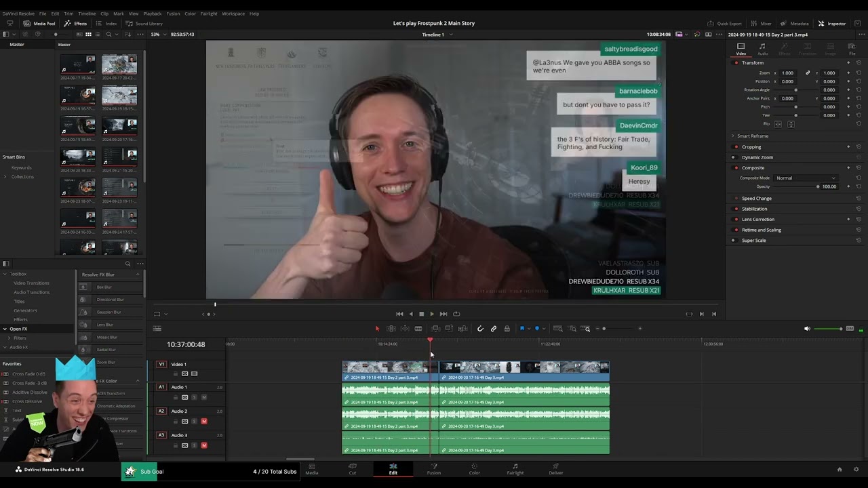Mute timeline audio speaker icon
The height and width of the screenshot is (488, 868).
(807, 329)
